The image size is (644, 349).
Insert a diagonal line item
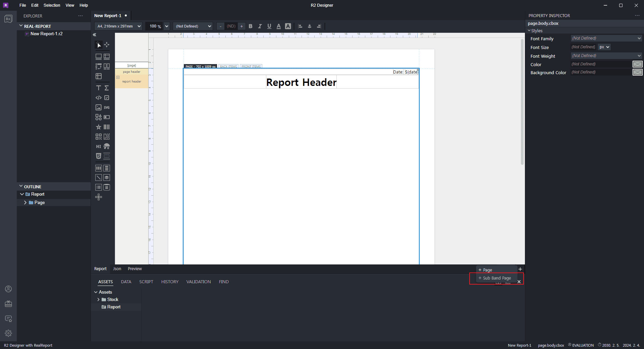pyautogui.click(x=99, y=178)
